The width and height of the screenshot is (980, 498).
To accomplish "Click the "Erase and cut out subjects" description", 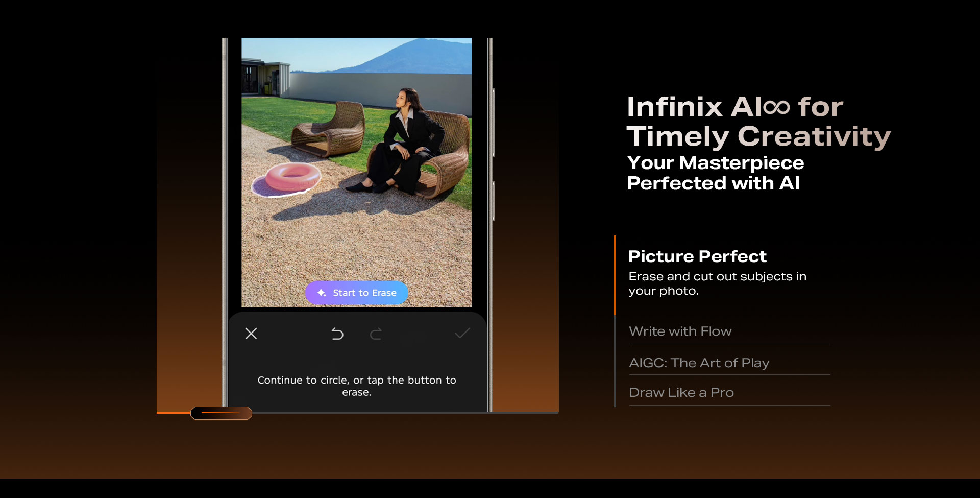I will 717,284.
